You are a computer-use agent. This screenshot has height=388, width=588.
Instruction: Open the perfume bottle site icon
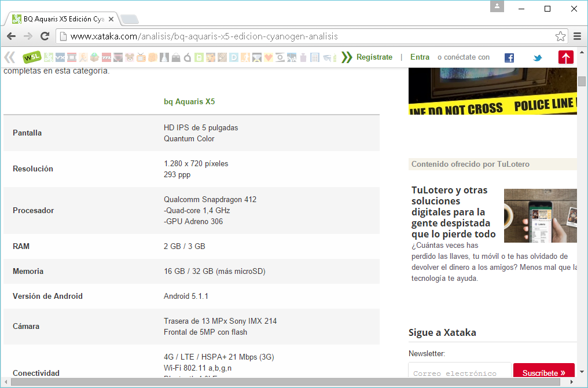[x=303, y=57]
